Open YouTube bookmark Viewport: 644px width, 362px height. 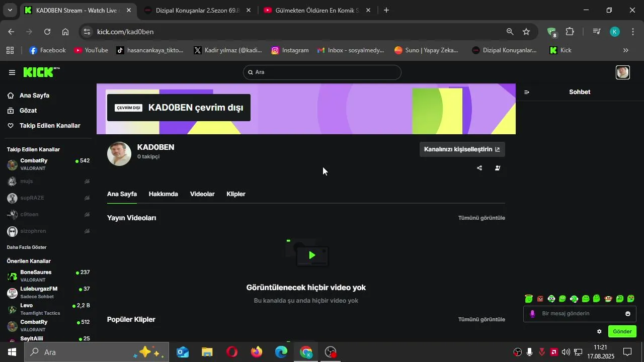pyautogui.click(x=91, y=50)
